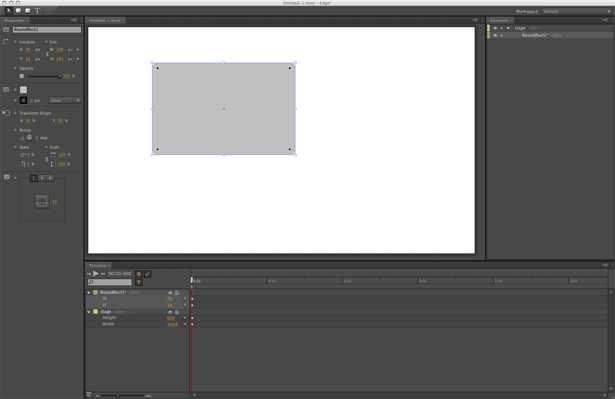Click the timeline zoom slider handle
615x399 pixels.
[118, 395]
